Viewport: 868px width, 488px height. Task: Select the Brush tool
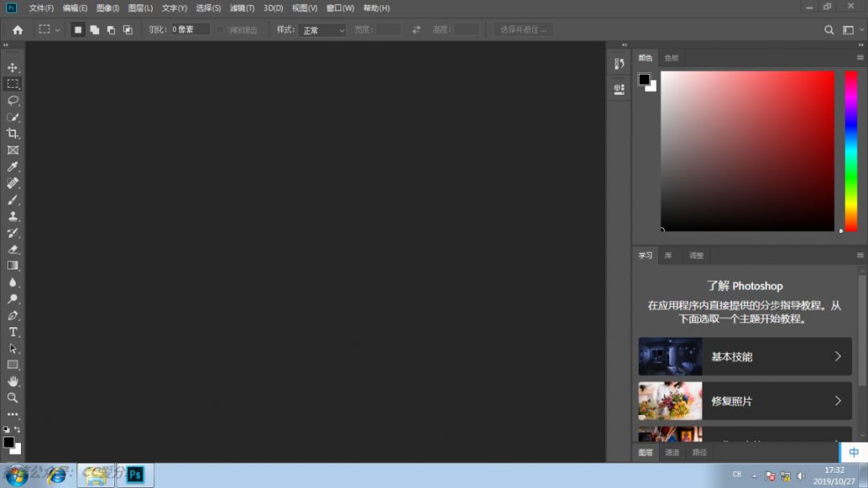[x=13, y=200]
